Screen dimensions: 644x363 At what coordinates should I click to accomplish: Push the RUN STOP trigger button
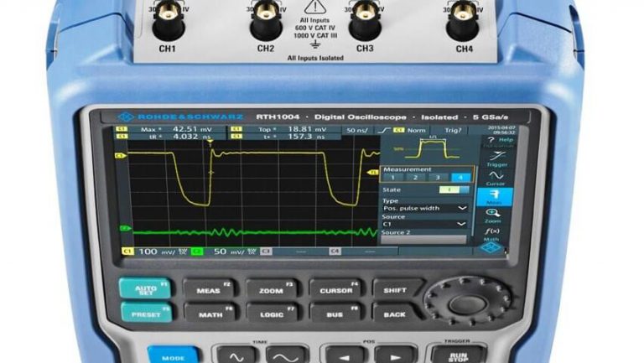pos(458,355)
